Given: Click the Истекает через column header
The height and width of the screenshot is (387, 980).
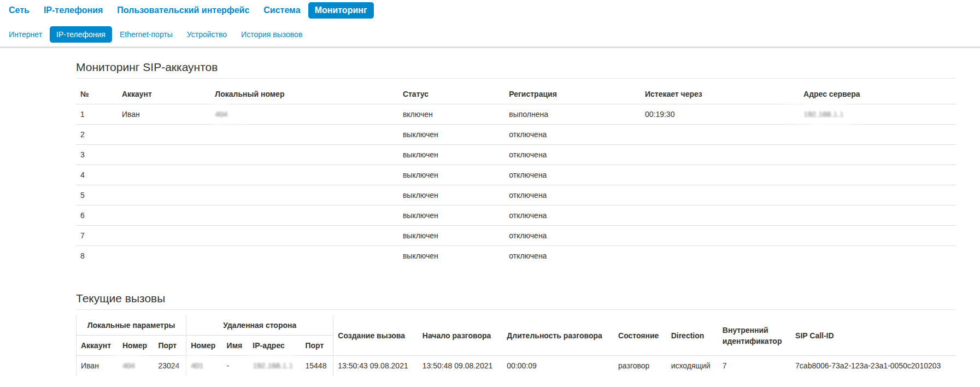Looking at the screenshot, I should pyautogui.click(x=673, y=94).
